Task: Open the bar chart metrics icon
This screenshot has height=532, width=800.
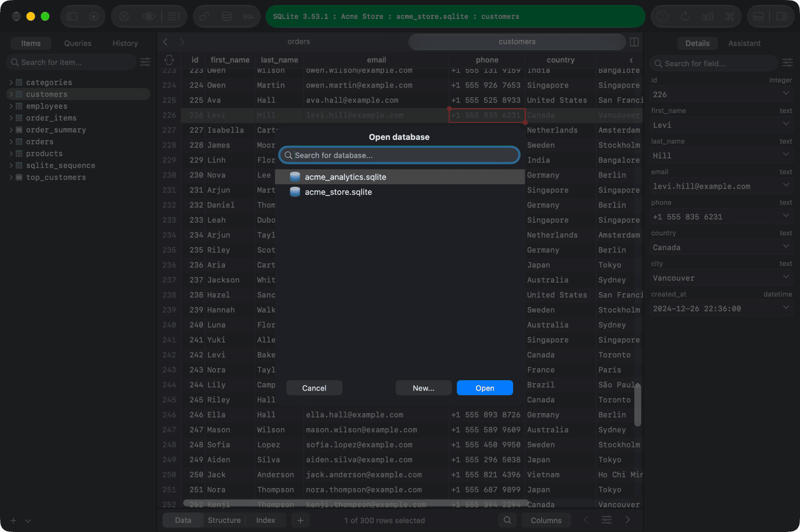Action: tap(707, 16)
